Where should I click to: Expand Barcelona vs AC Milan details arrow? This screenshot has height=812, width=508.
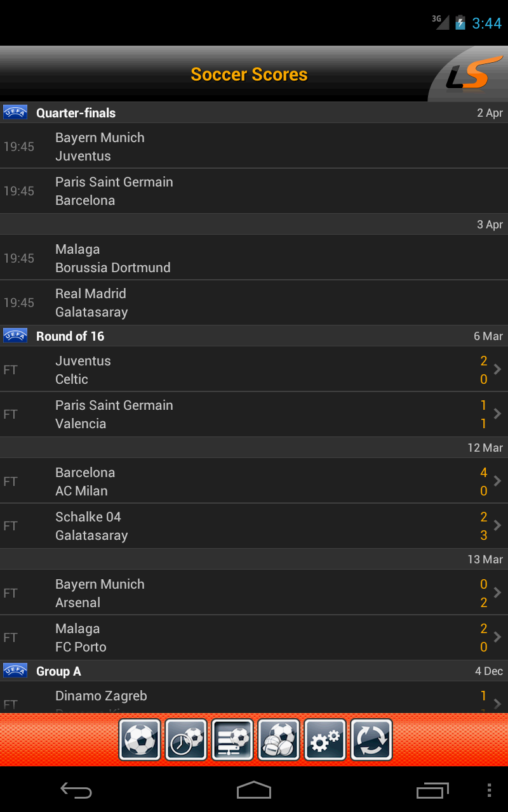497,481
